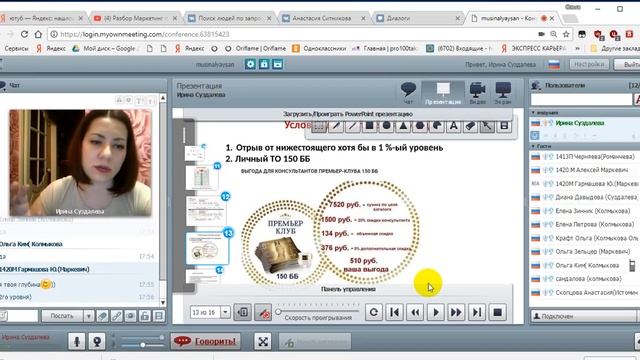
Task: Open the Oriflame | Oriflame bookmark
Action: pyautogui.click(x=256, y=48)
